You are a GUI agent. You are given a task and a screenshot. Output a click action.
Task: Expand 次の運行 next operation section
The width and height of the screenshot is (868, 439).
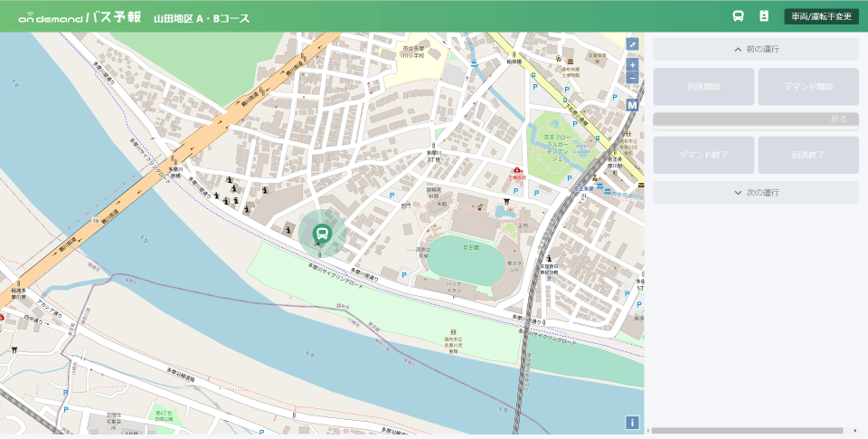(756, 192)
